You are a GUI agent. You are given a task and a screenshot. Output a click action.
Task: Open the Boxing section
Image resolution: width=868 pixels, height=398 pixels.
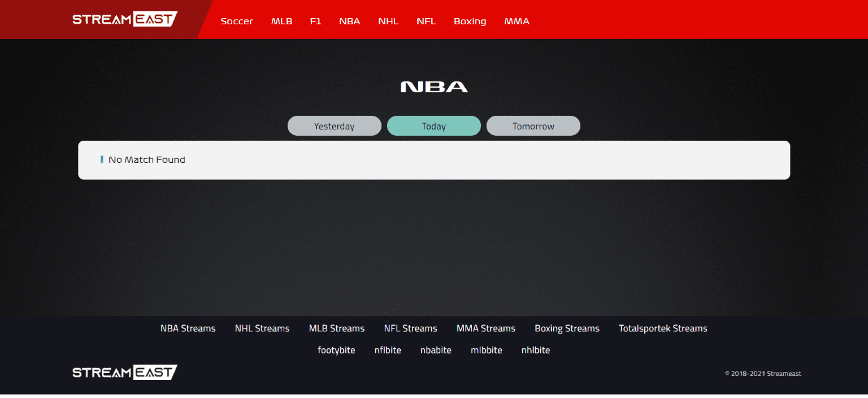[470, 21]
